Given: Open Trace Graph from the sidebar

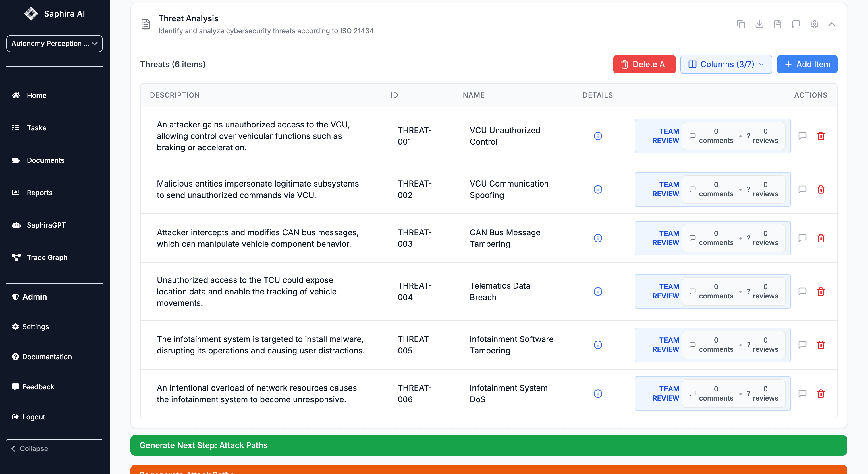Looking at the screenshot, I should [47, 258].
